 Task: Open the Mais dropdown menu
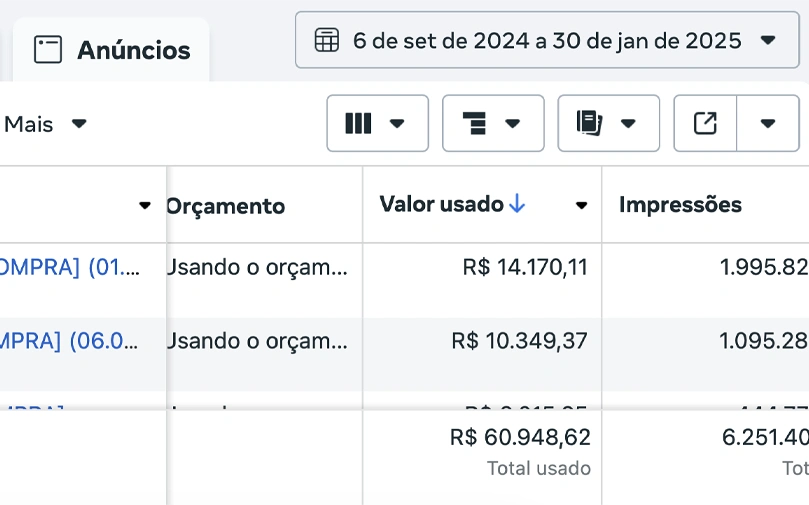[x=45, y=124]
